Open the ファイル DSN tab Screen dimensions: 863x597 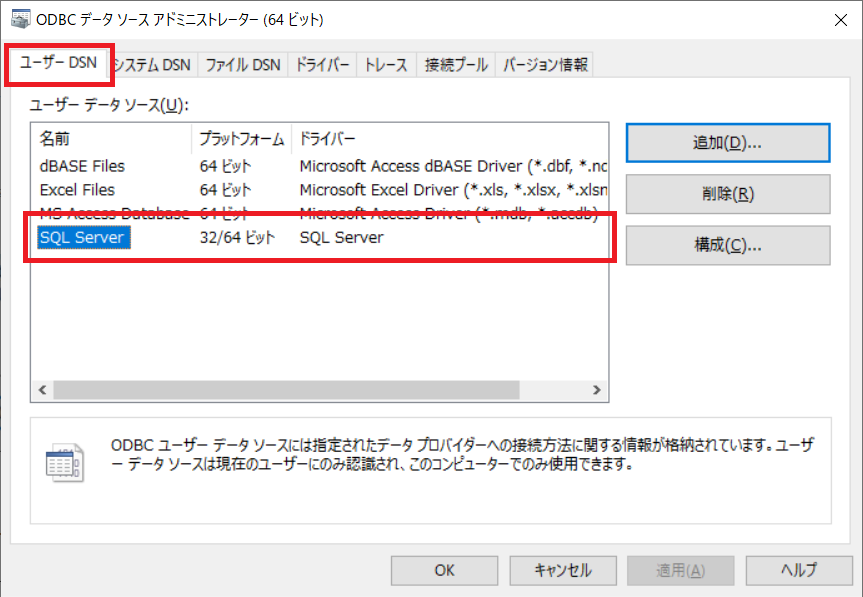coord(243,65)
